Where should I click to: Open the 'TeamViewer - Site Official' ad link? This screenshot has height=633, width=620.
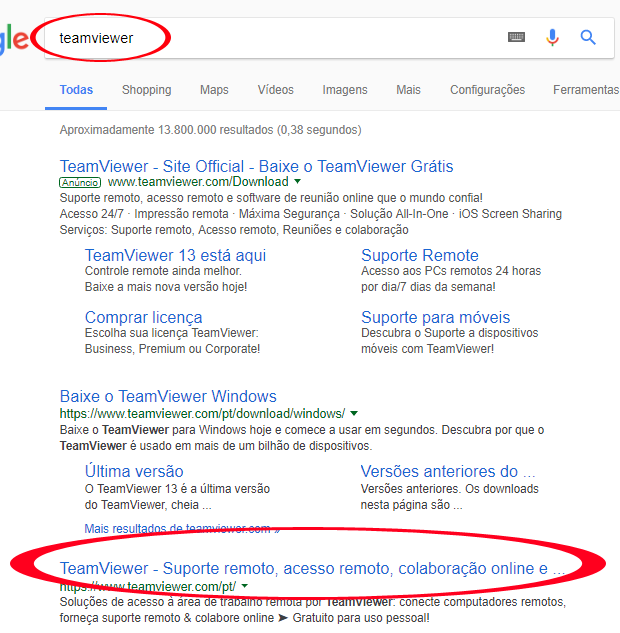point(256,166)
